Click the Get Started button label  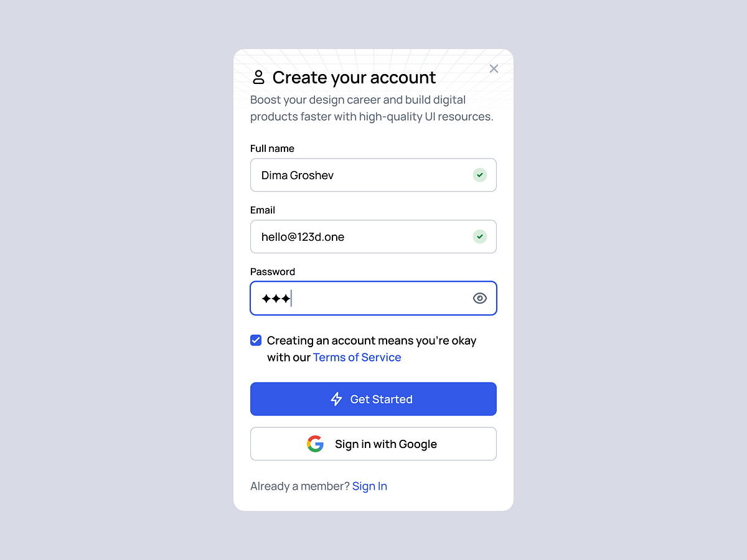[381, 399]
